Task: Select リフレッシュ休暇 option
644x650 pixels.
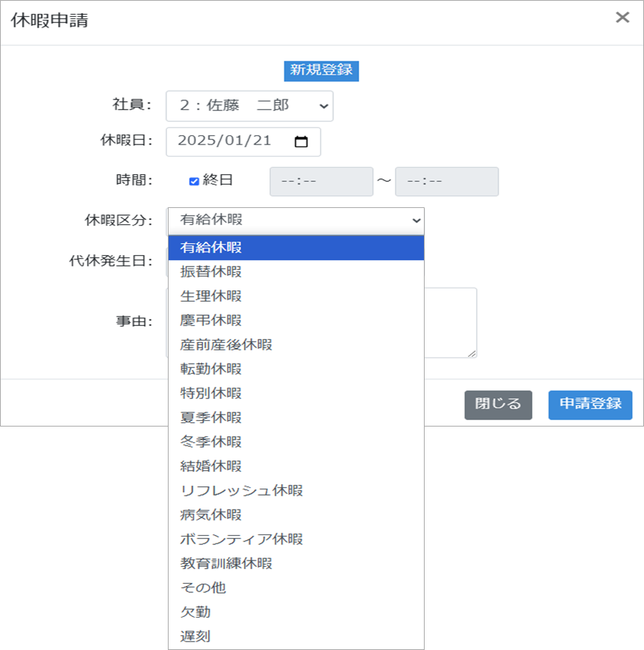Action: [241, 491]
